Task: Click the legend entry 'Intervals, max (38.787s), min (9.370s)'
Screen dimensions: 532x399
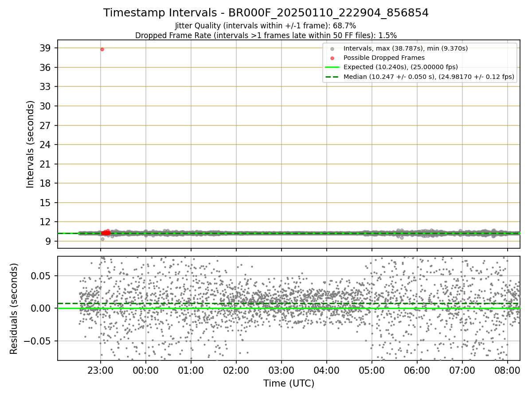Action: pyautogui.click(x=406, y=48)
